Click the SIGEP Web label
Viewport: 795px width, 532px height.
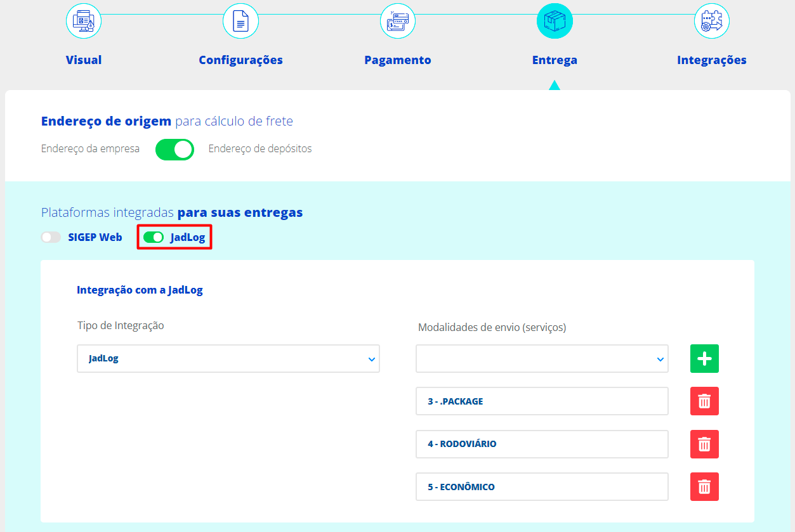coord(95,238)
